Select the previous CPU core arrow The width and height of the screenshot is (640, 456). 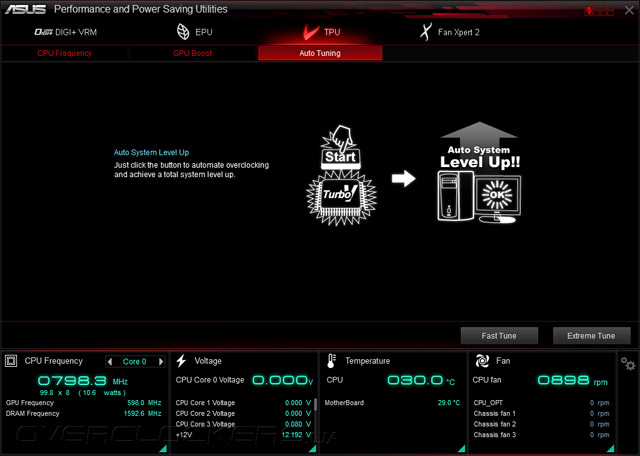110,361
